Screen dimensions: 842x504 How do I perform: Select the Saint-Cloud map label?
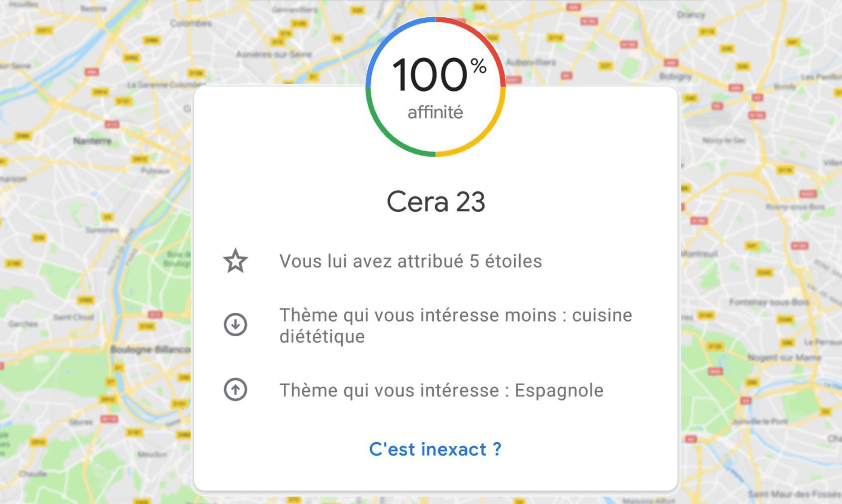click(73, 317)
